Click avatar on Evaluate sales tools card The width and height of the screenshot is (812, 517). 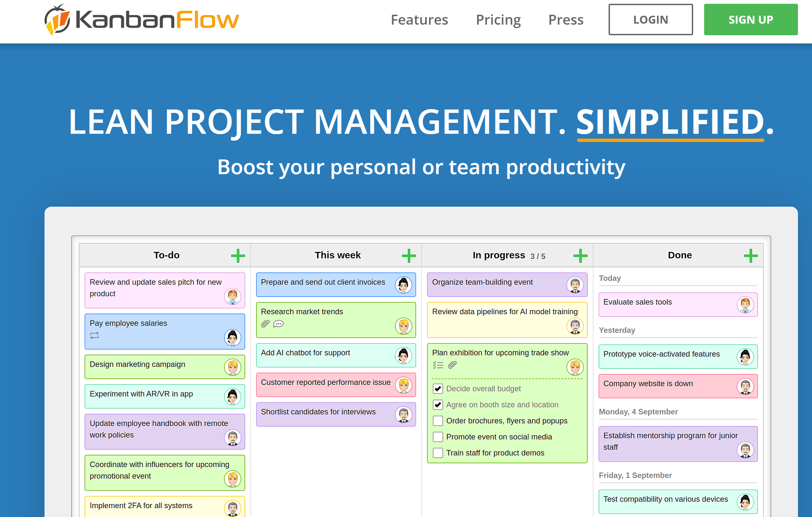[745, 305]
